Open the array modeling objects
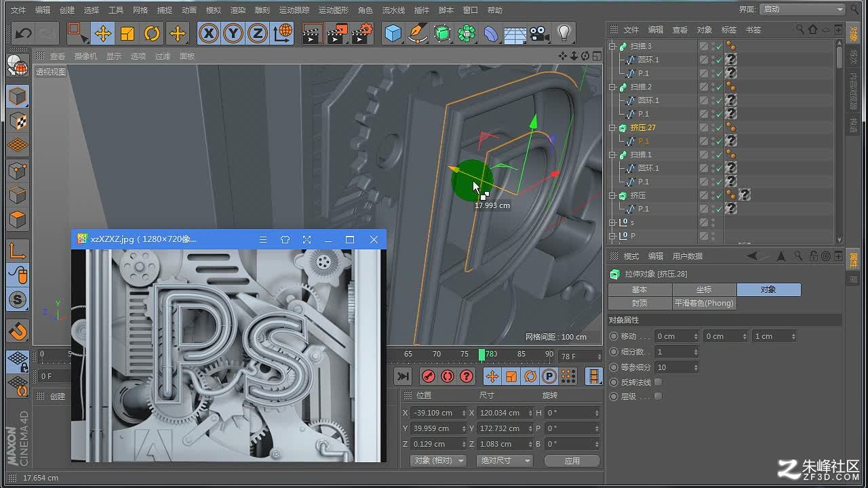 [x=467, y=33]
